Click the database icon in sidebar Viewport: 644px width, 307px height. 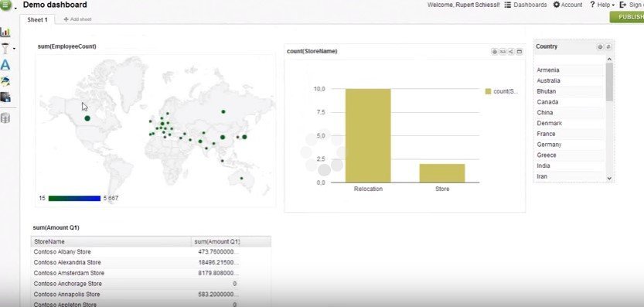pos(5,118)
